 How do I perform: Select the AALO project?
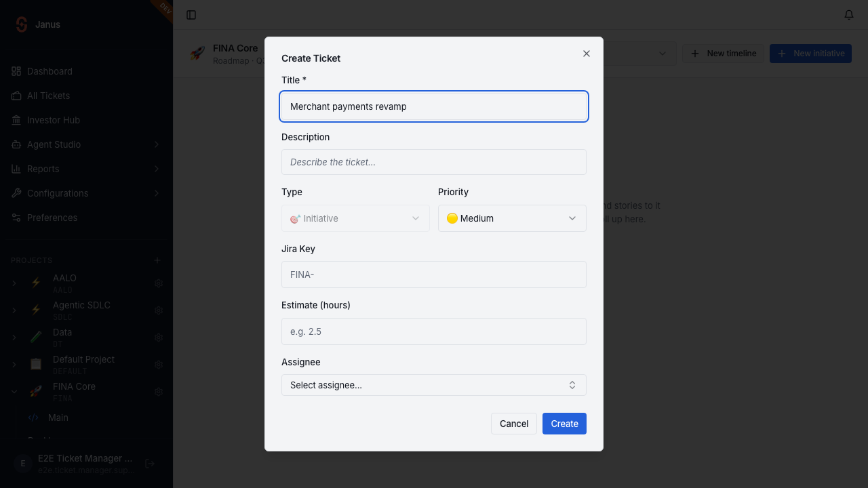(64, 278)
